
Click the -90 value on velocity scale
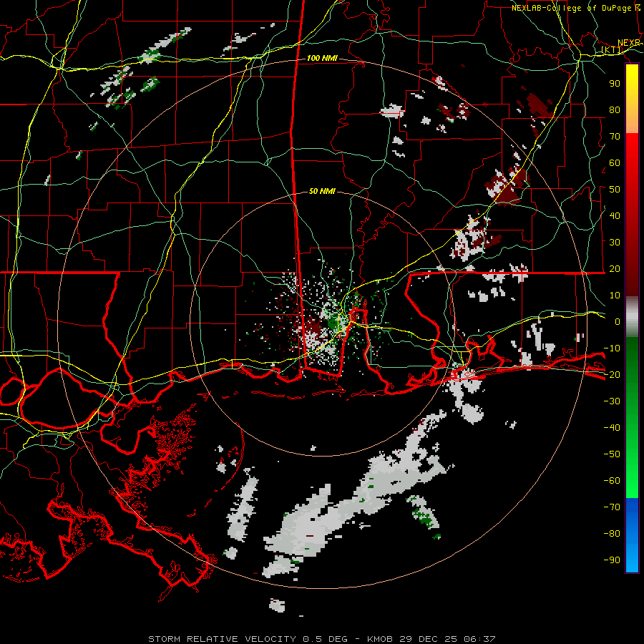612,560
